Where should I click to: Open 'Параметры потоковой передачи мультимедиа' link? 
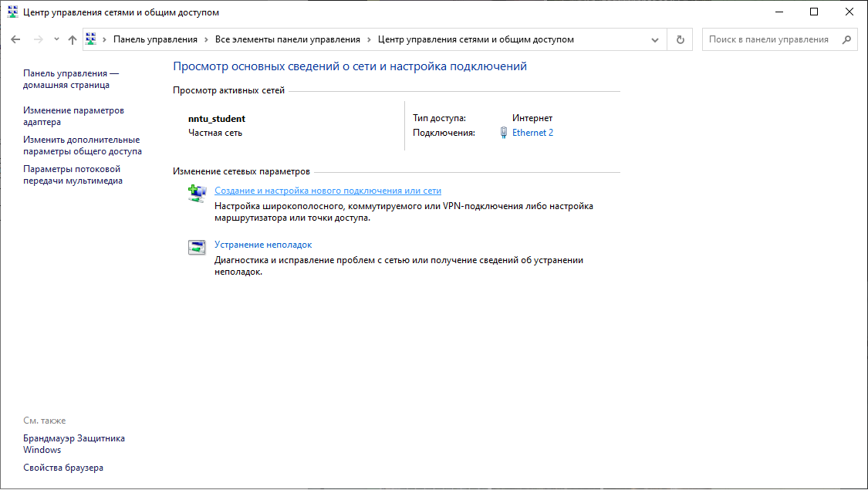point(73,175)
